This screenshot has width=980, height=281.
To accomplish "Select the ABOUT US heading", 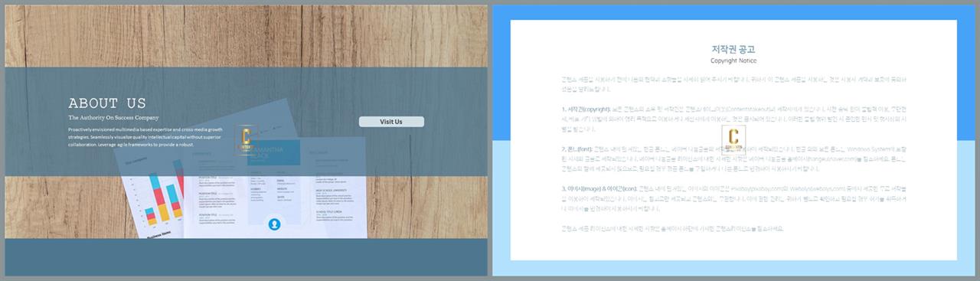I will tap(107, 103).
